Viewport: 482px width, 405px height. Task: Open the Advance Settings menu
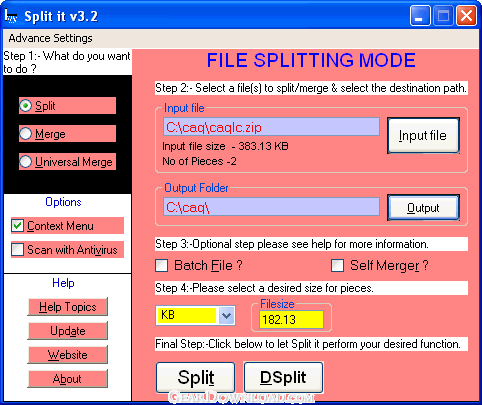(x=50, y=38)
